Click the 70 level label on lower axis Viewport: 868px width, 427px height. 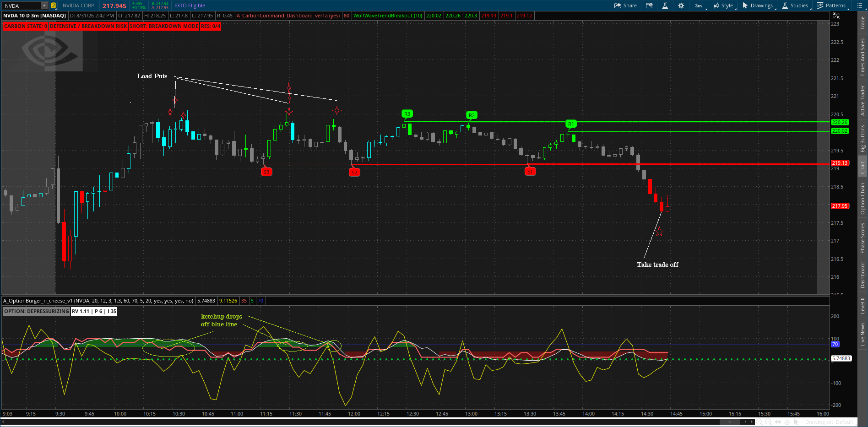click(835, 344)
